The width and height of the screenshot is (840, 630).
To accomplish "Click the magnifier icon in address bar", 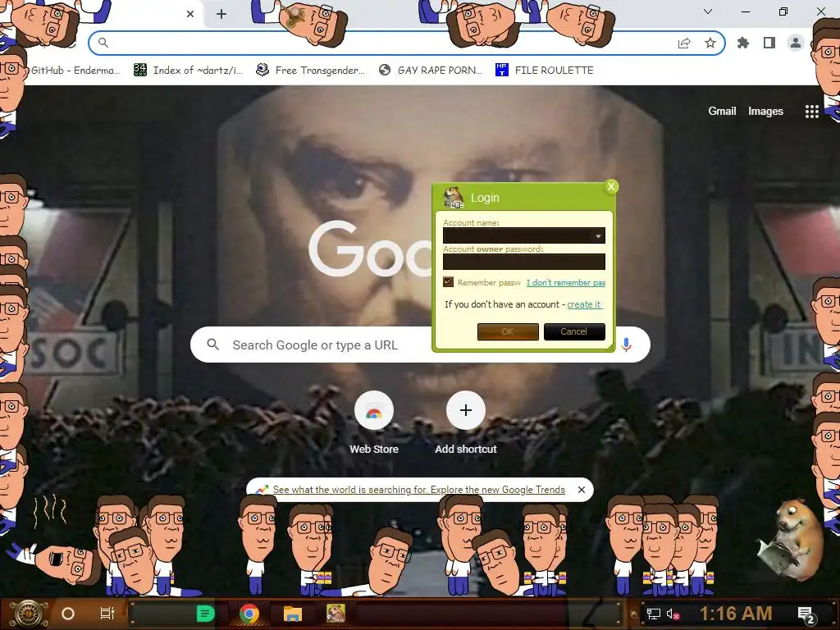I will 103,43.
